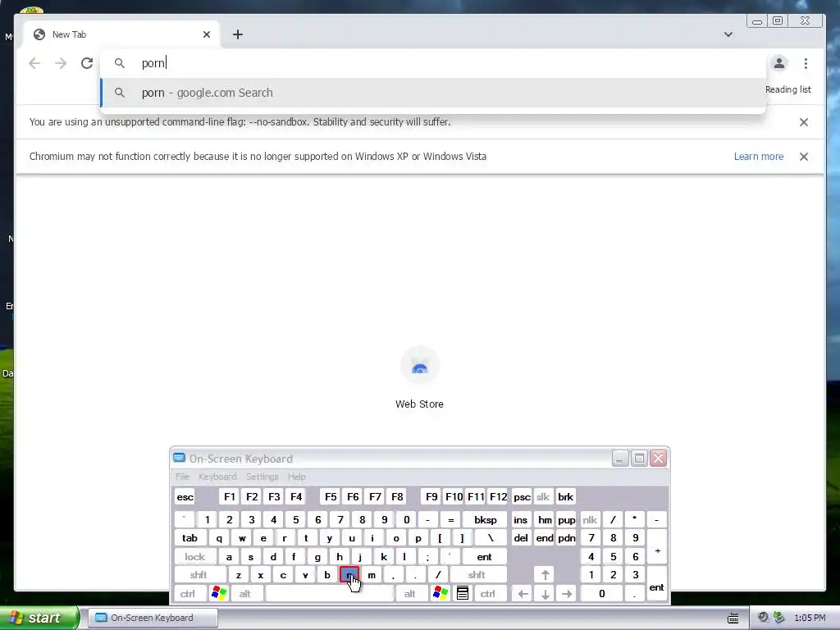The width and height of the screenshot is (840, 630).
Task: Open the Learn more link
Action: [759, 157]
